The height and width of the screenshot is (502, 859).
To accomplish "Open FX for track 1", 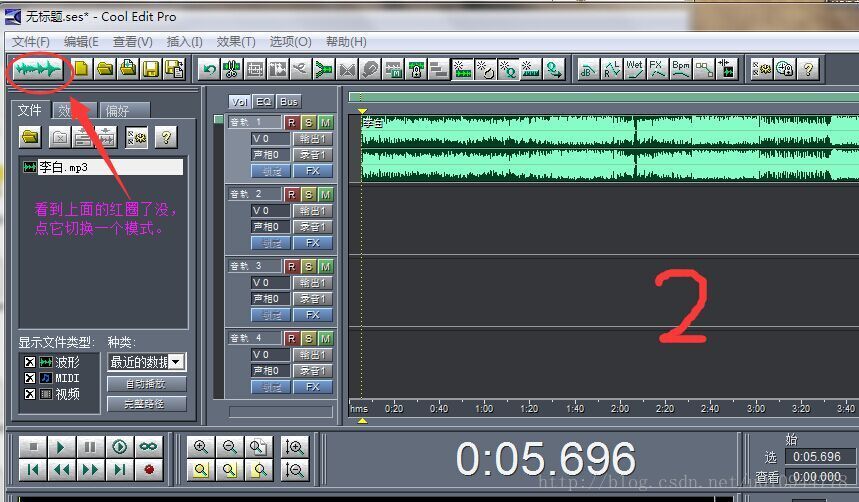I will pos(313,171).
